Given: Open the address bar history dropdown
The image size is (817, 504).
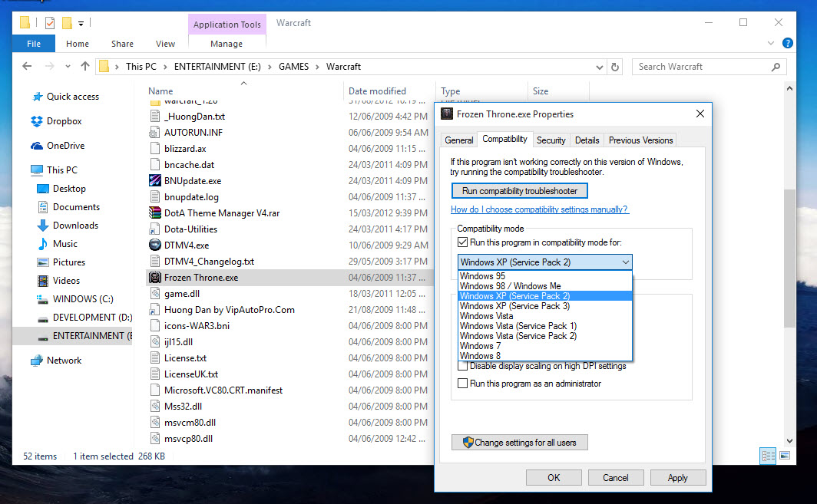Looking at the screenshot, I should pos(600,67).
